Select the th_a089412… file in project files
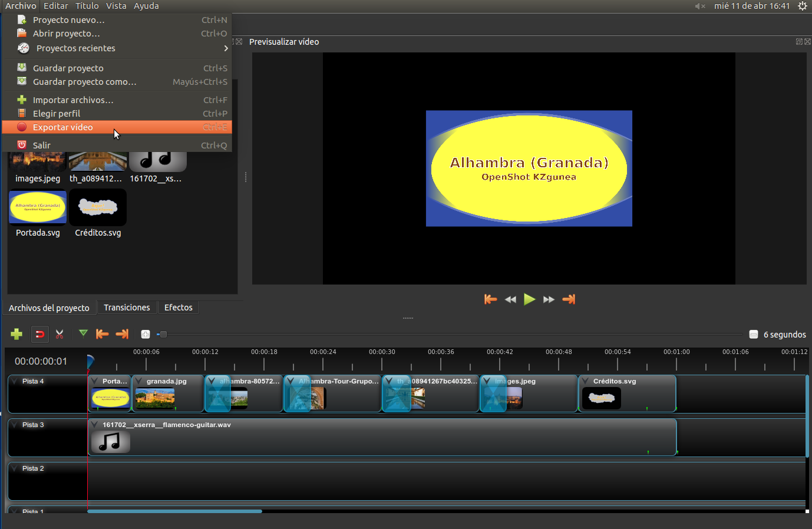Viewport: 812px width, 529px height. (x=98, y=162)
